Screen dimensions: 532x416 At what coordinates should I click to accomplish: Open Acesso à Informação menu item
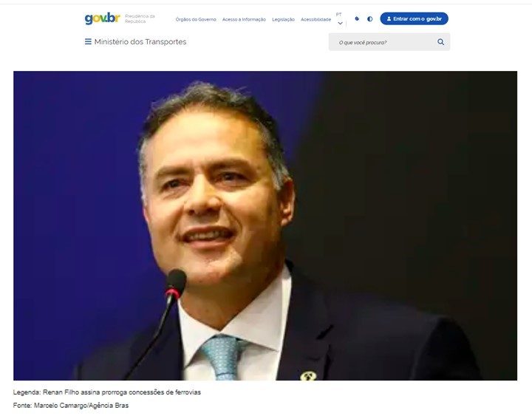[244, 20]
